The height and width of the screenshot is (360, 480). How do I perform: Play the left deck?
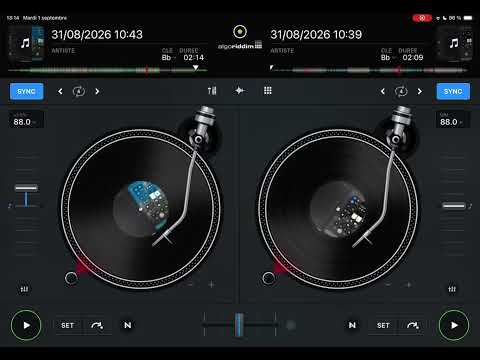[x=26, y=325]
